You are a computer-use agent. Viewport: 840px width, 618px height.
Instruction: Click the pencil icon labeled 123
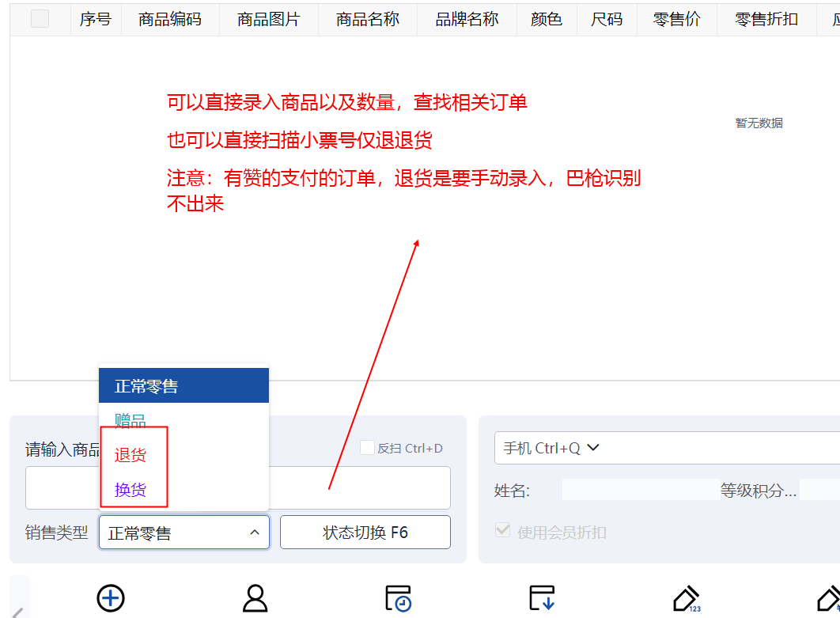(686, 598)
